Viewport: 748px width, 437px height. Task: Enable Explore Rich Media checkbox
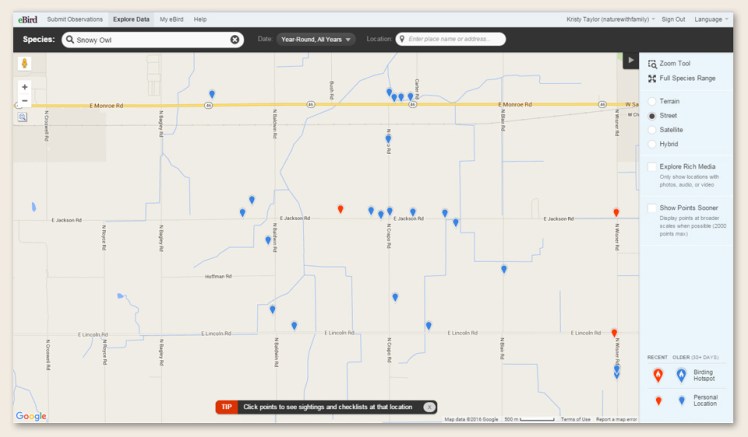(x=652, y=166)
